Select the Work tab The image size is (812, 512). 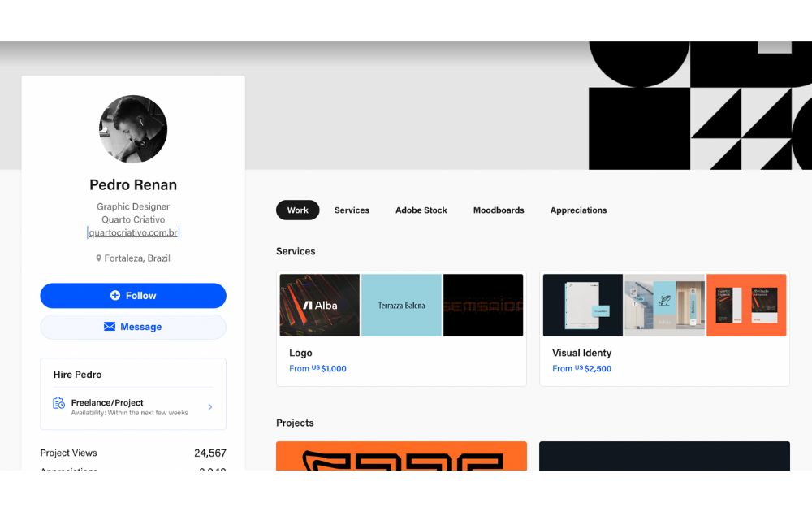tap(298, 210)
